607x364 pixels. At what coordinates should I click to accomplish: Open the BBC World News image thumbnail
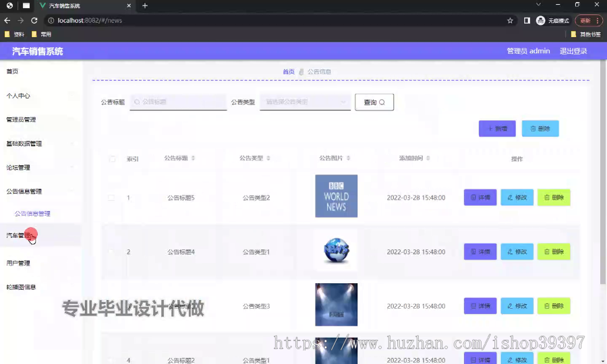coord(336,196)
